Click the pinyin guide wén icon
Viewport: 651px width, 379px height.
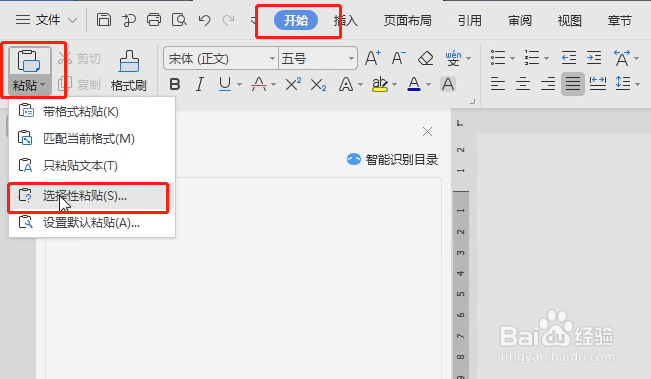(453, 59)
